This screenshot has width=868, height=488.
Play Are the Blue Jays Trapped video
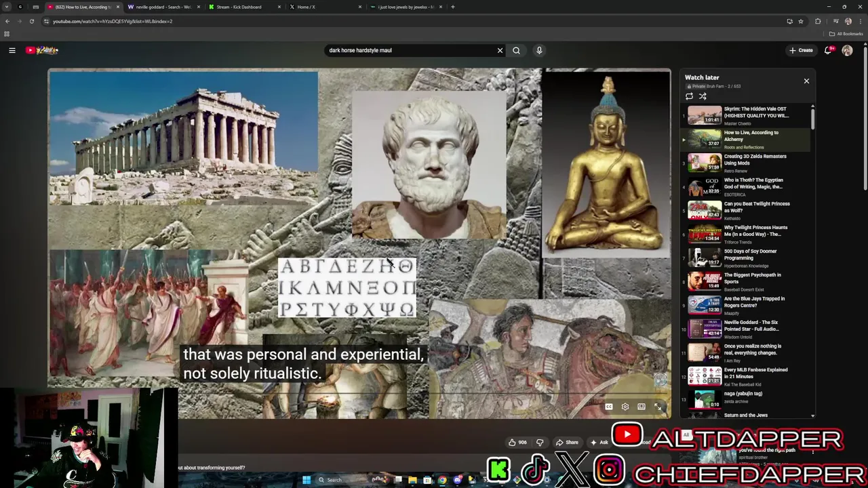[x=746, y=305]
